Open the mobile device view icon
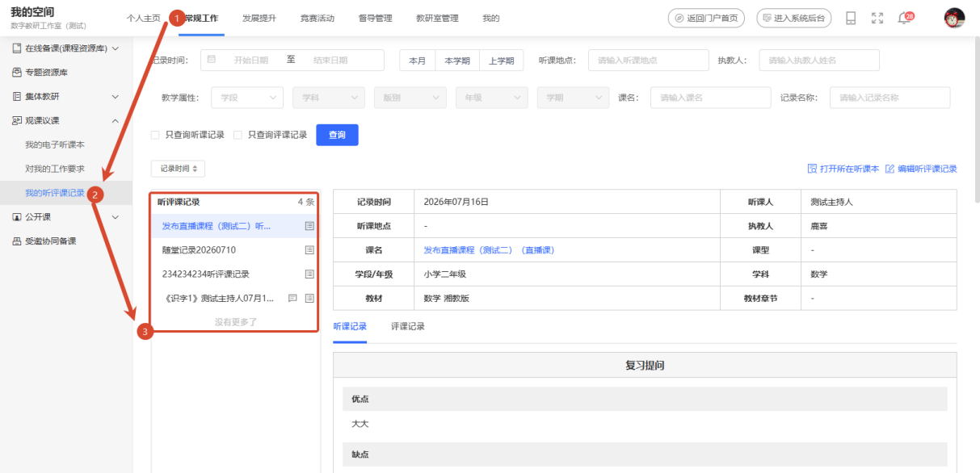 click(x=851, y=18)
